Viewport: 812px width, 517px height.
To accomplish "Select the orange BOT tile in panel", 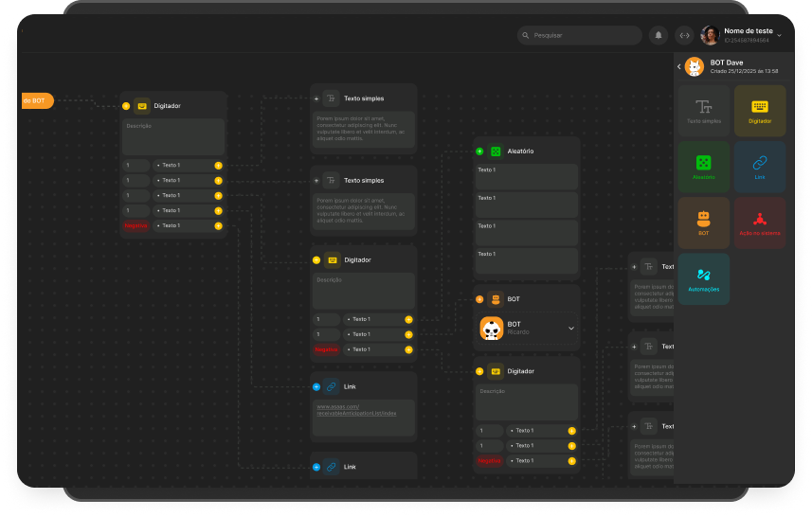I will click(x=703, y=223).
